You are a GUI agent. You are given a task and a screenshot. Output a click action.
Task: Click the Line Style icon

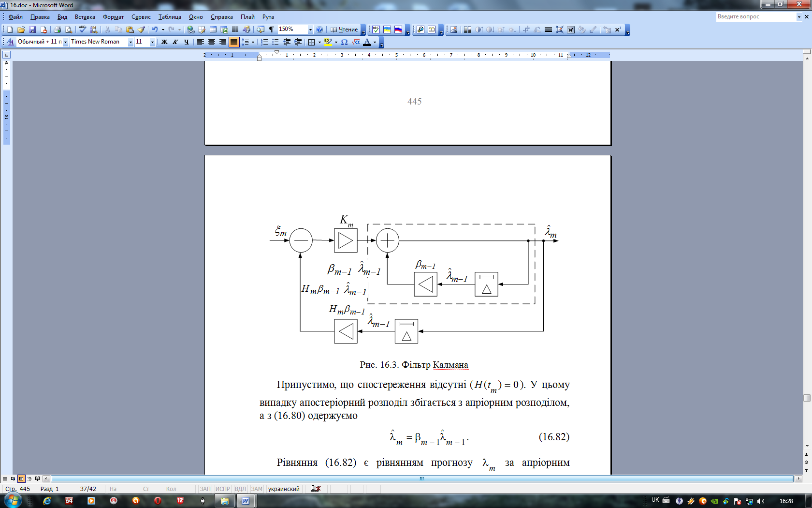tap(548, 30)
